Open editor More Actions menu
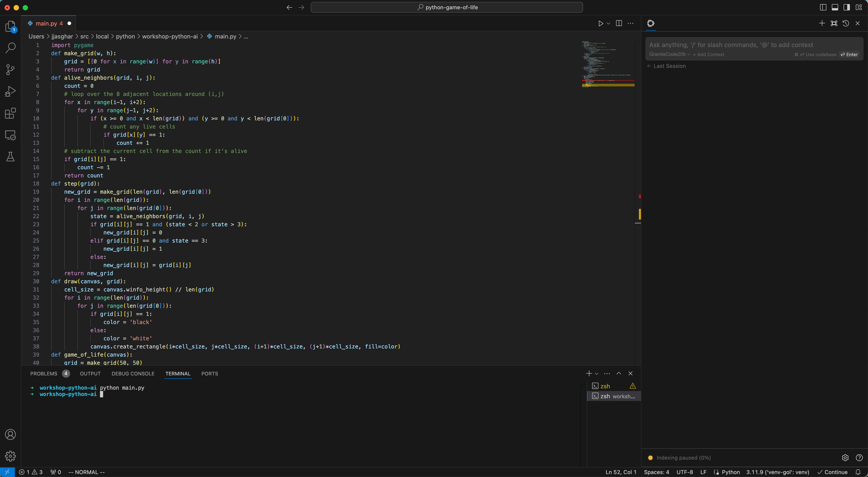 pos(631,23)
